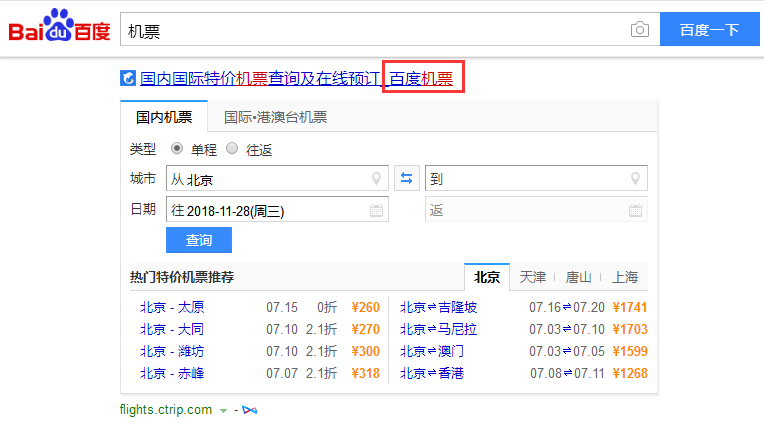Click price ¥1268 for 香港
Screen dimensions: 764x432
pyautogui.click(x=630, y=373)
